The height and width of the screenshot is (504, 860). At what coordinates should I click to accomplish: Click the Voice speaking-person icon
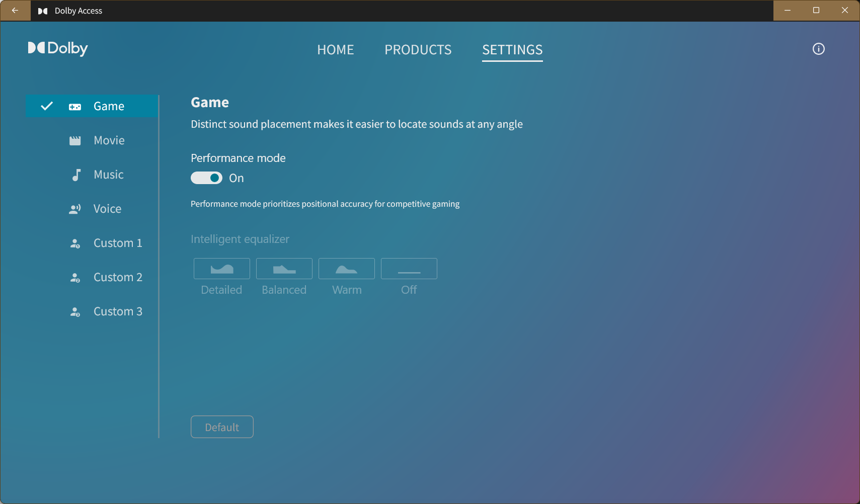[x=75, y=209]
